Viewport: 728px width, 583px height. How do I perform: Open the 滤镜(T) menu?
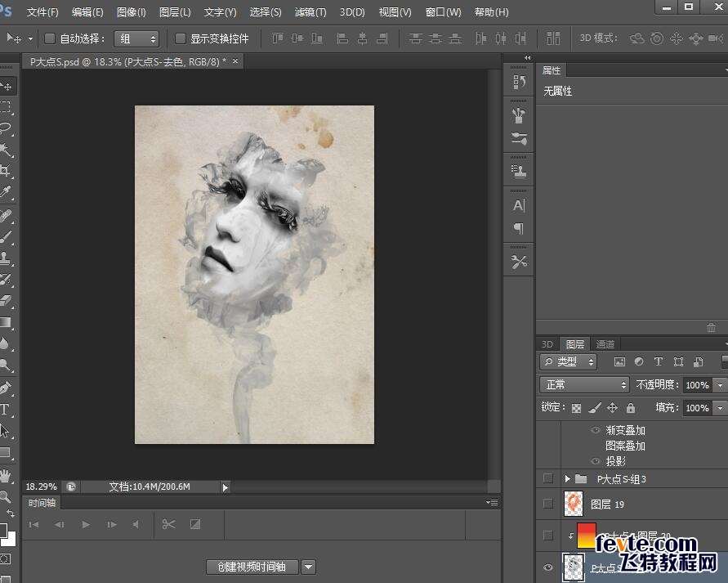310,12
